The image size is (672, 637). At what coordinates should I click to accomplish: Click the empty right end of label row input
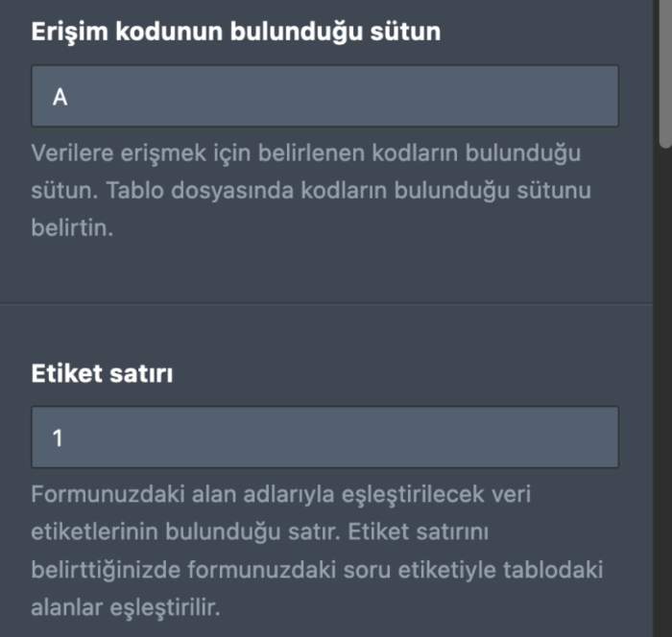point(566,437)
